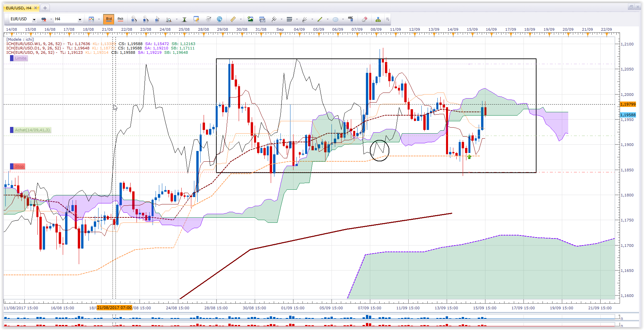Add a new chart tab
The image size is (644, 330).
click(45, 8)
